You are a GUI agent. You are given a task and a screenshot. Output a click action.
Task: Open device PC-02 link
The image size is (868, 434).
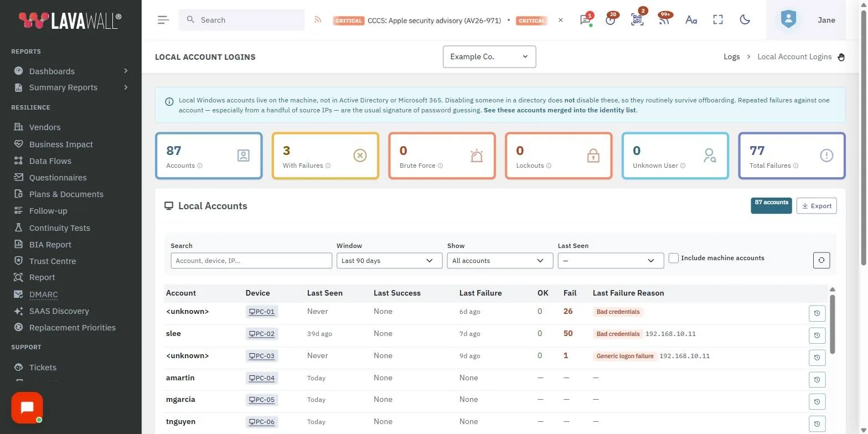pyautogui.click(x=261, y=334)
